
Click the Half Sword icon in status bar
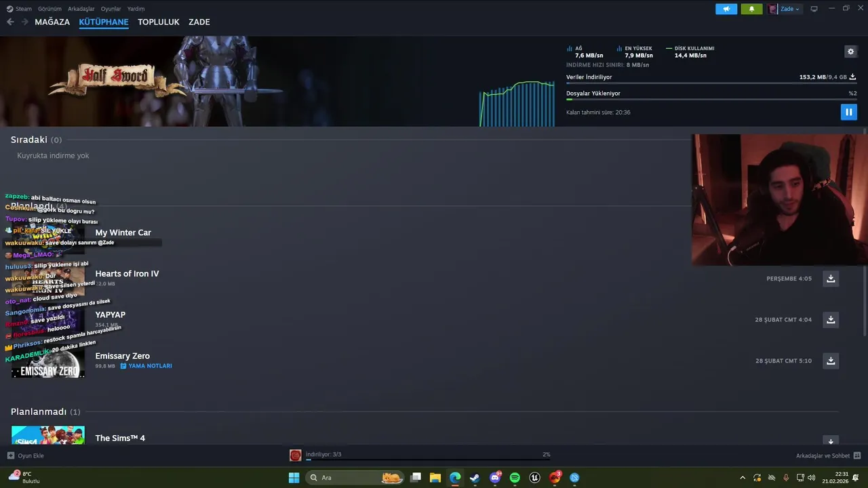click(x=296, y=455)
